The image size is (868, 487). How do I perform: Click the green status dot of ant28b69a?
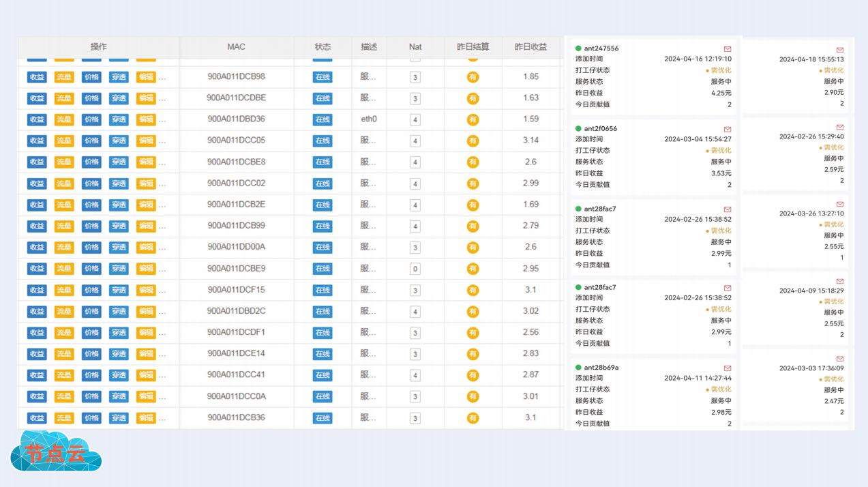[x=578, y=368]
